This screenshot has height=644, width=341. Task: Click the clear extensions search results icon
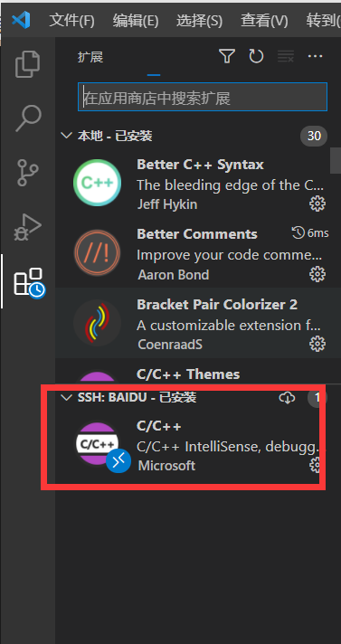pyautogui.click(x=286, y=56)
